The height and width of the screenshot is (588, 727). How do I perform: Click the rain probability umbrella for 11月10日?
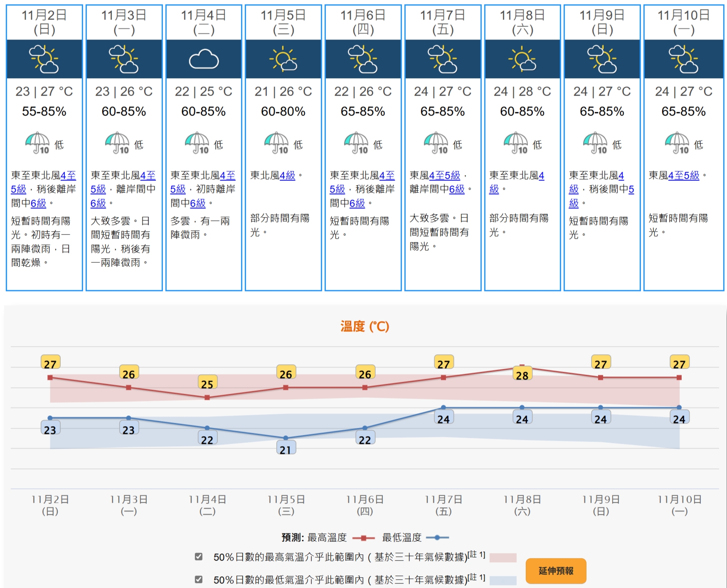click(677, 143)
